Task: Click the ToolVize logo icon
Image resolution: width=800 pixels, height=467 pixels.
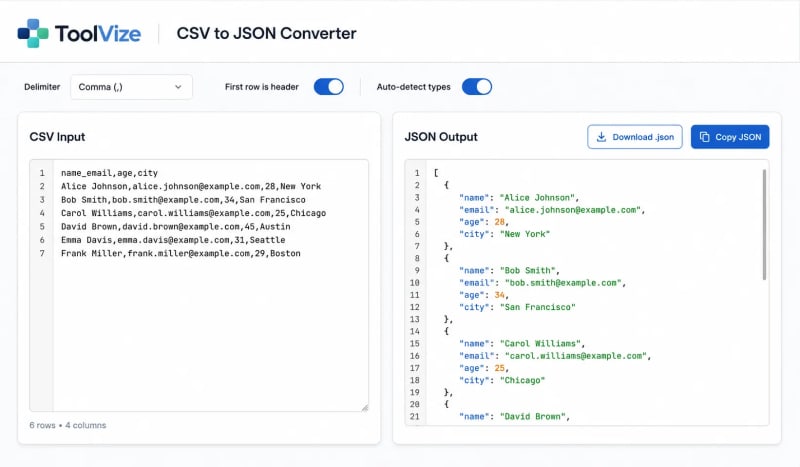Action: [x=33, y=34]
